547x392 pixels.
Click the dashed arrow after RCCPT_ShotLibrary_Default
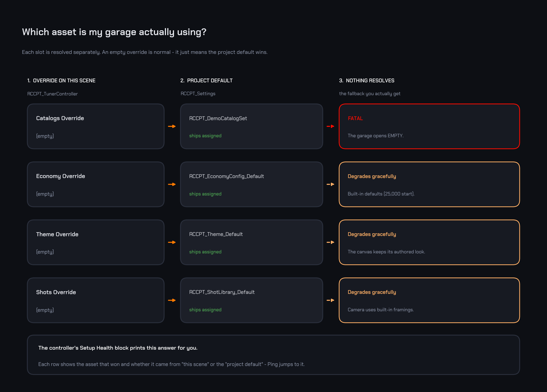pyautogui.click(x=330, y=300)
